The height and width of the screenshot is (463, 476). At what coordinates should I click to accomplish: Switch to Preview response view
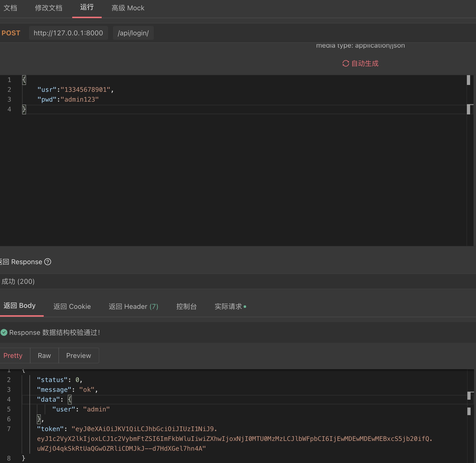[79, 355]
